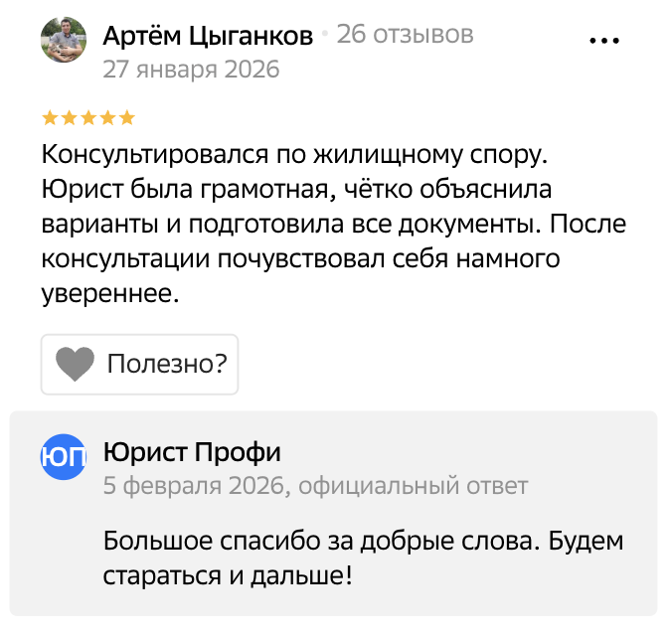Image resolution: width=672 pixels, height=640 pixels.
Task: Open the reviewer name Артём Цыганков
Action: [208, 36]
